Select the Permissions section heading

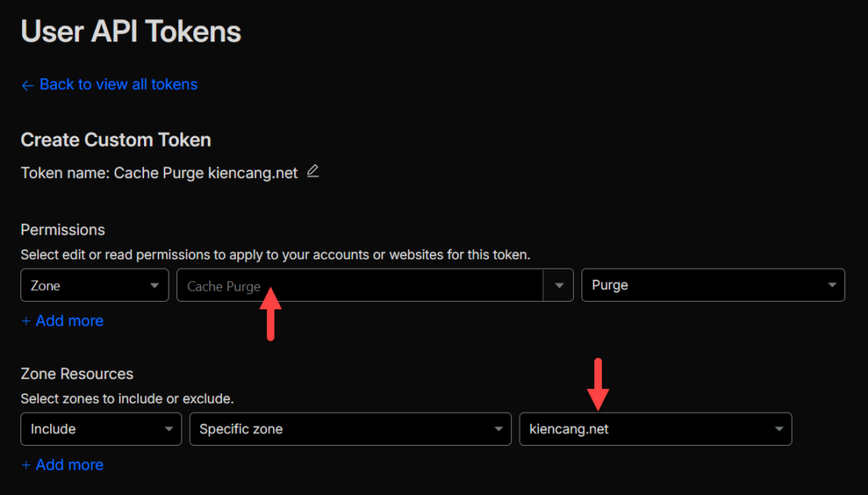pyautogui.click(x=63, y=230)
